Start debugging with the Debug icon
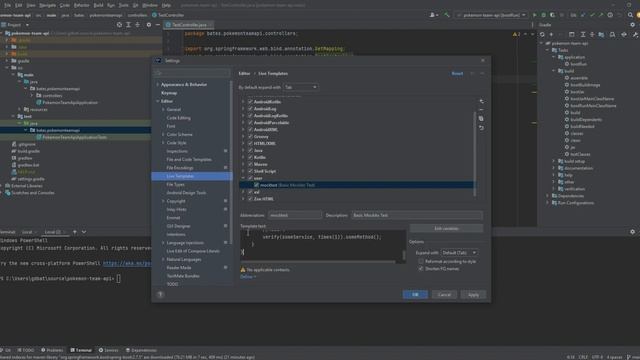 point(544,15)
